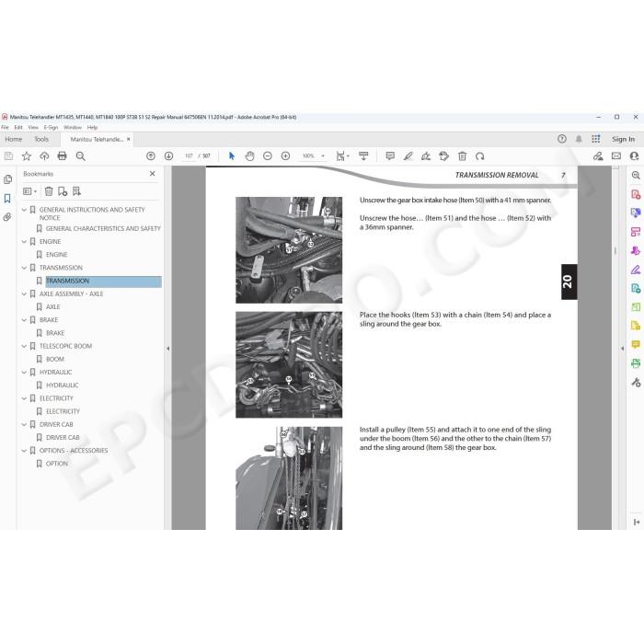Open the Window menu
The image size is (644, 644).
[73, 128]
